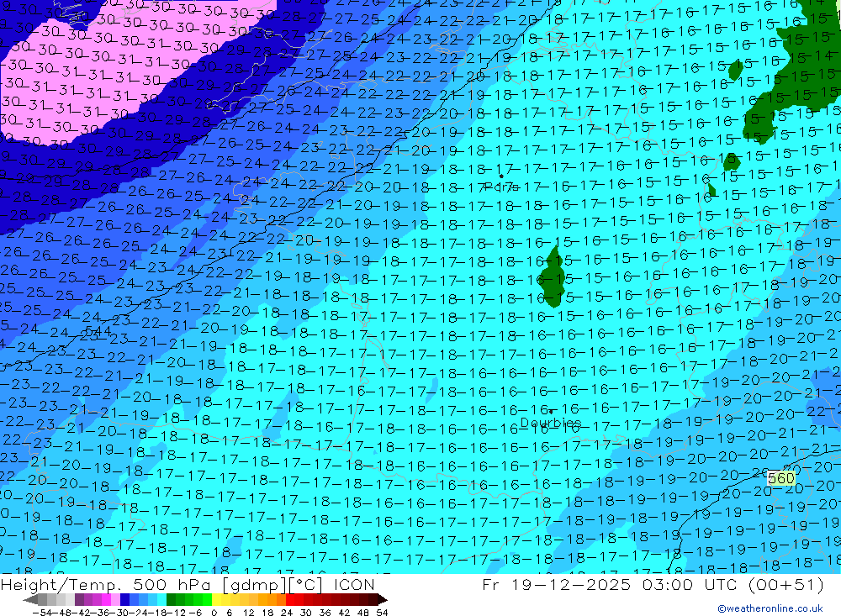Click the map title Height/Temp. 500 hPa ICON
The height and width of the screenshot is (616, 841).
(x=188, y=584)
